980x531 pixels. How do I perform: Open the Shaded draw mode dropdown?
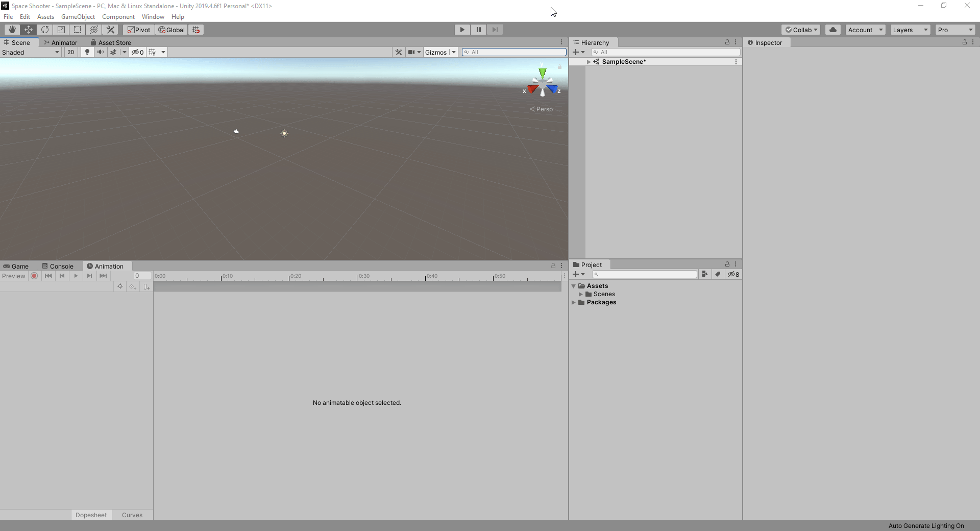(31, 52)
